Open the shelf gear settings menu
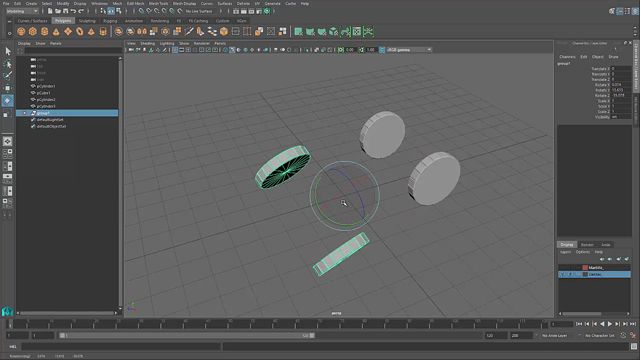The image size is (640, 360). pos(9,33)
